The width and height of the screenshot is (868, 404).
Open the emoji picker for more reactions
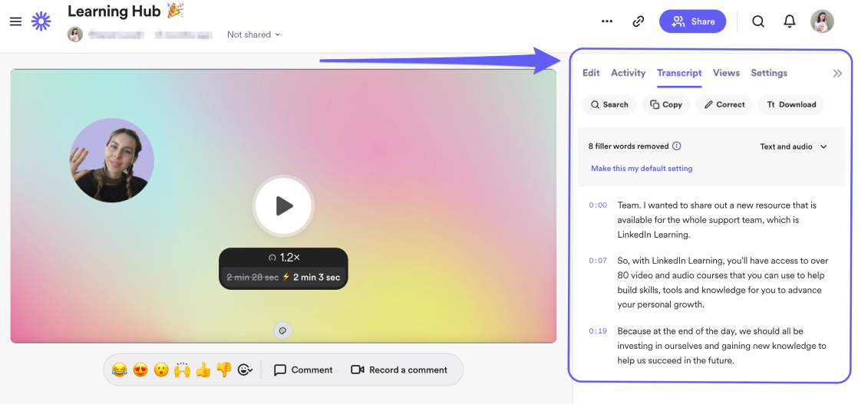pyautogui.click(x=245, y=370)
